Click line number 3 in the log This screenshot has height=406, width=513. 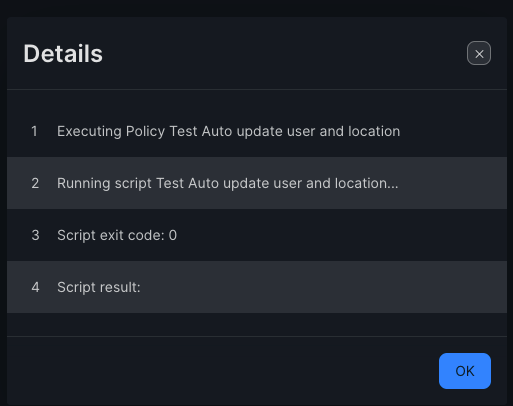tap(35, 235)
